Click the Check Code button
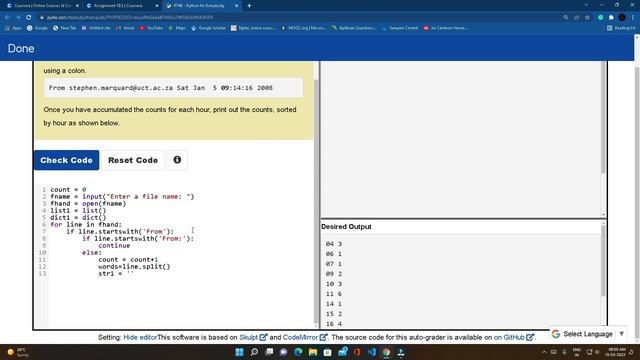This screenshot has height=360, width=640. point(67,160)
